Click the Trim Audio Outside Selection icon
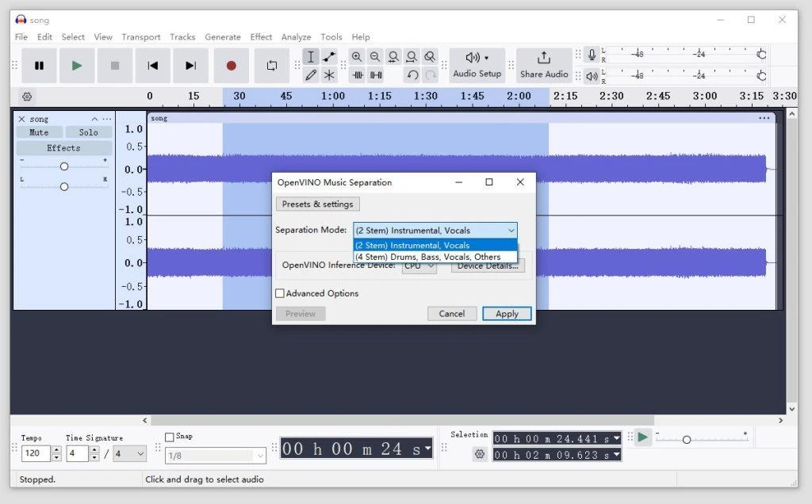 (357, 74)
